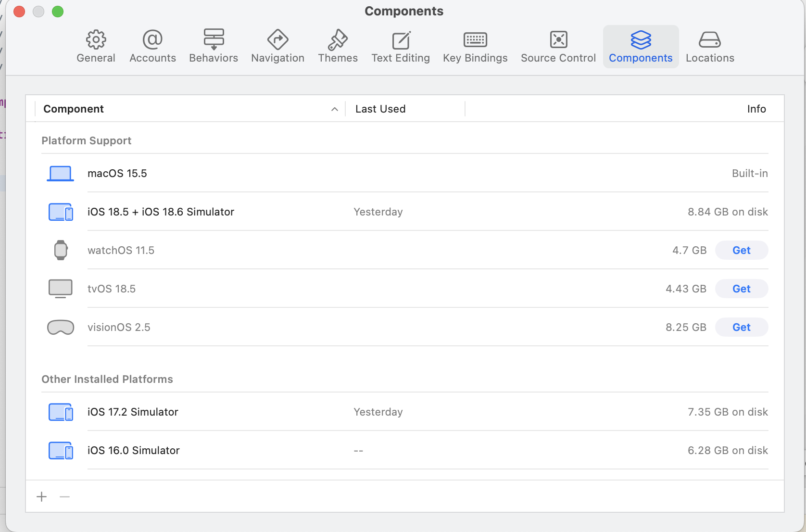Switch to the Navigation tab label
The height and width of the screenshot is (532, 806).
[278, 58]
